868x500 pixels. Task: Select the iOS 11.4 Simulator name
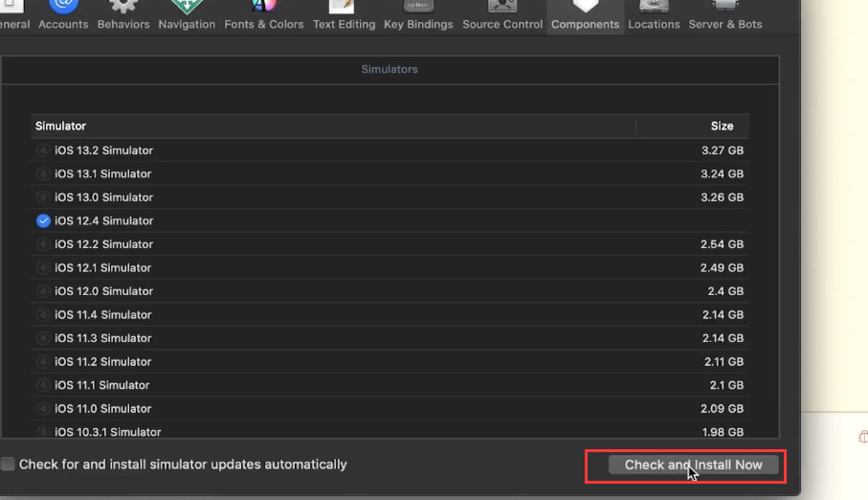(x=103, y=315)
